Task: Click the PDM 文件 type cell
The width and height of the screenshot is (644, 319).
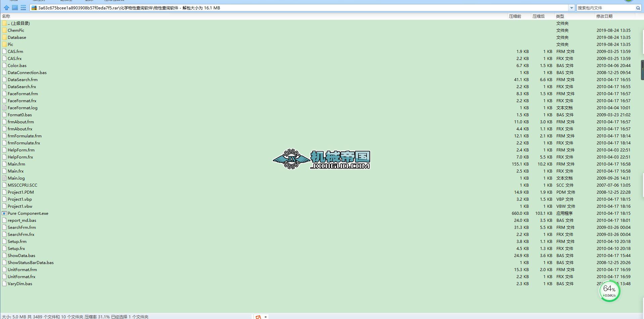Action: [566, 192]
